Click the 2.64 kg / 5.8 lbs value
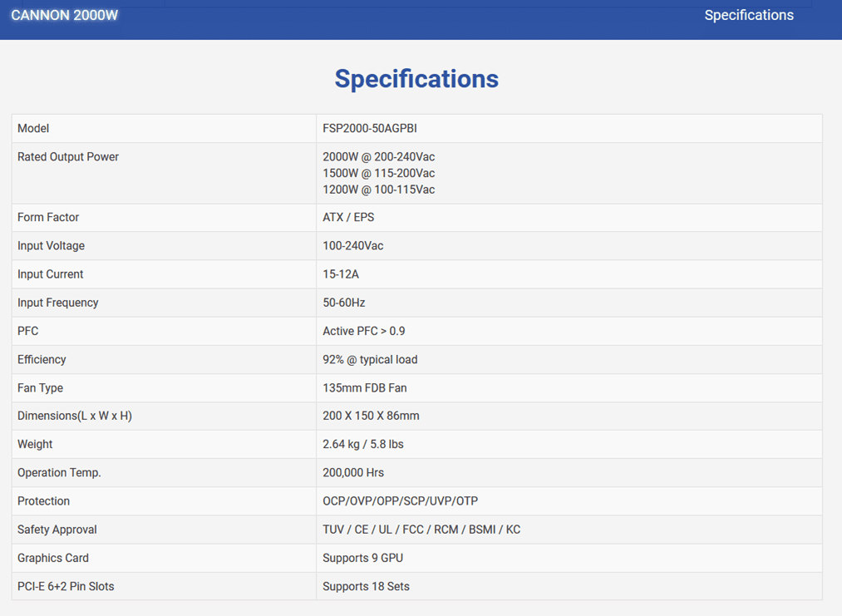 (x=363, y=444)
